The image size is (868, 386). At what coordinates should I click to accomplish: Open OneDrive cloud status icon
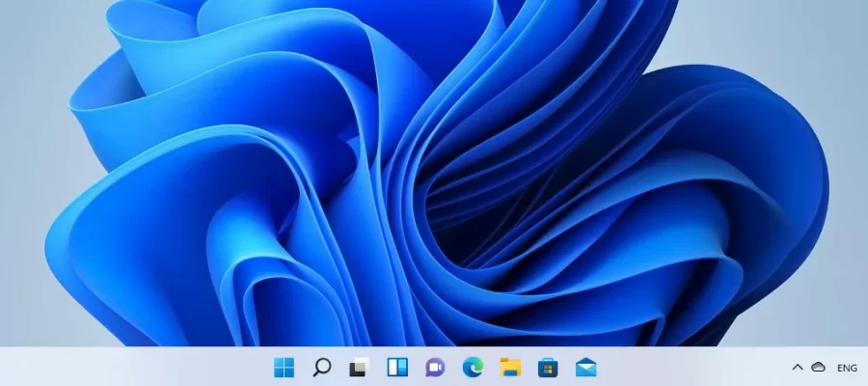(x=818, y=367)
